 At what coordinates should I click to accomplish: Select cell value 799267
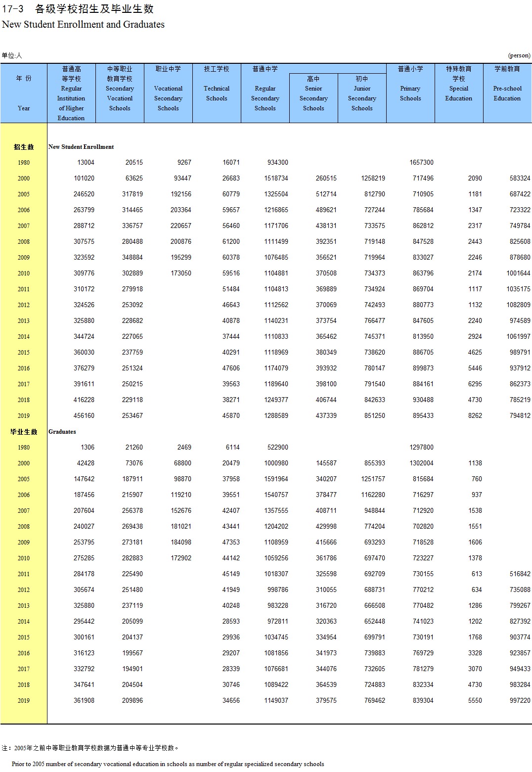coord(520,606)
